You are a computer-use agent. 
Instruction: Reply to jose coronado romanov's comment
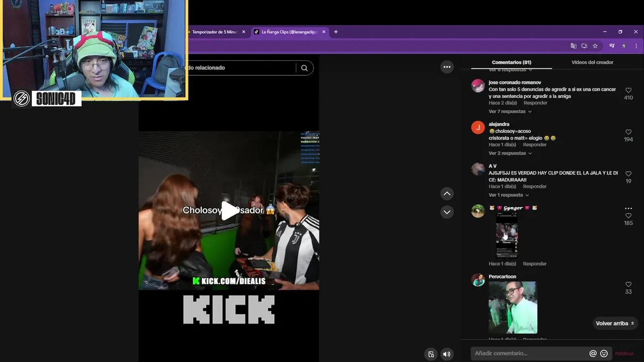click(x=535, y=103)
